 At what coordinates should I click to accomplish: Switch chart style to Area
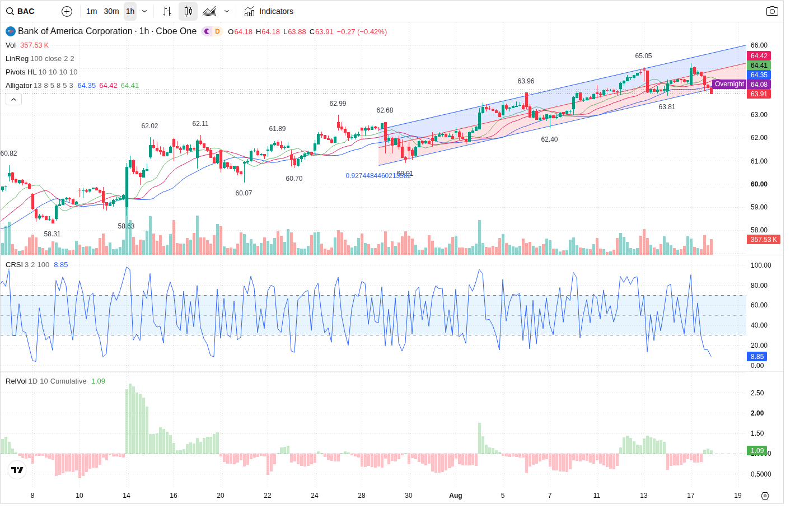(x=209, y=11)
